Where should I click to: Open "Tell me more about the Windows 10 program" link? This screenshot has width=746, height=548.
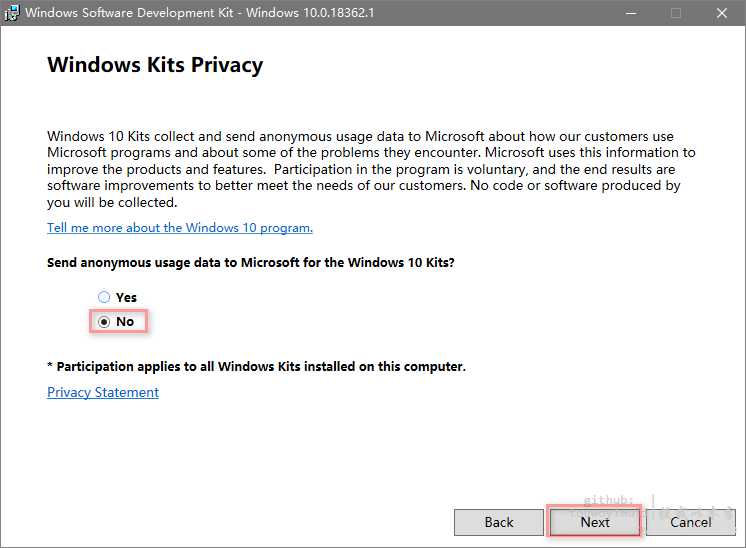(x=180, y=228)
